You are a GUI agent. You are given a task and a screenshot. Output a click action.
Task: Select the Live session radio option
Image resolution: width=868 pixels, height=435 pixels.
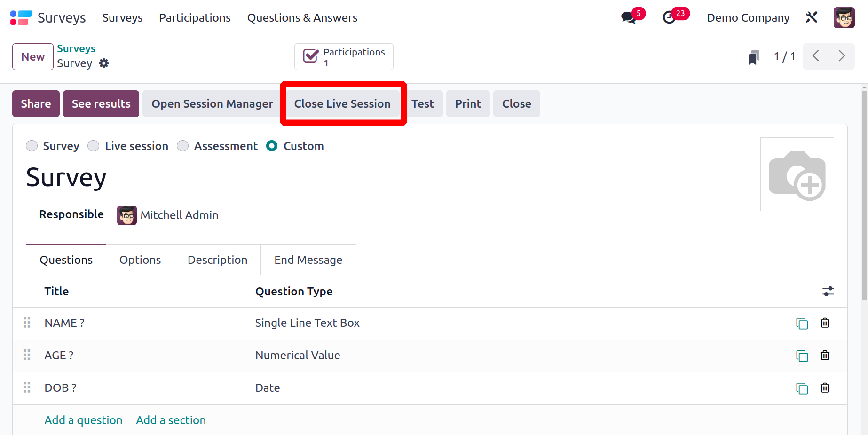(x=94, y=146)
